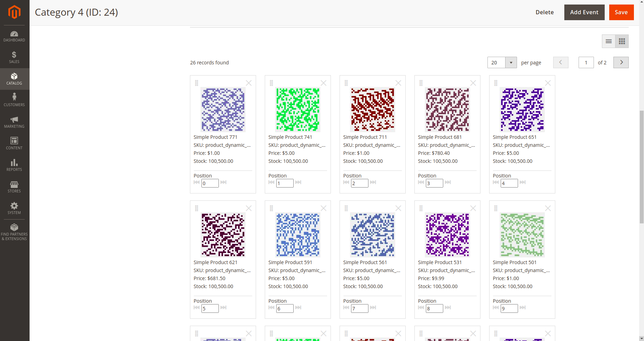644x341 pixels.
Task: Open the Content section
Action: pyautogui.click(x=14, y=143)
